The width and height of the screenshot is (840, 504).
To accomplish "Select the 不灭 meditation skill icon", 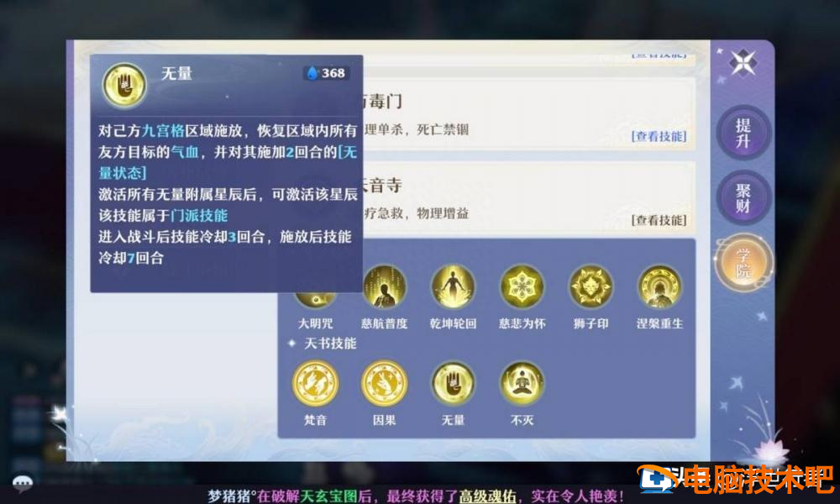I will (522, 384).
